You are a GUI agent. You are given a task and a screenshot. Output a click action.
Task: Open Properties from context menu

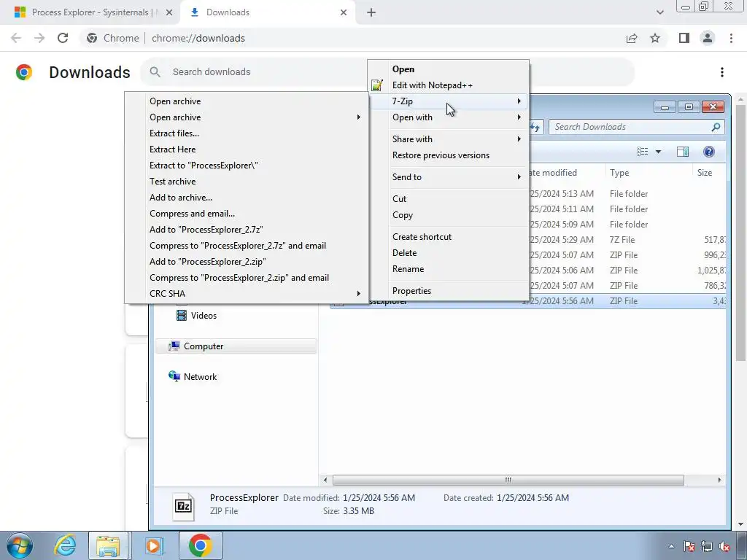449,291
